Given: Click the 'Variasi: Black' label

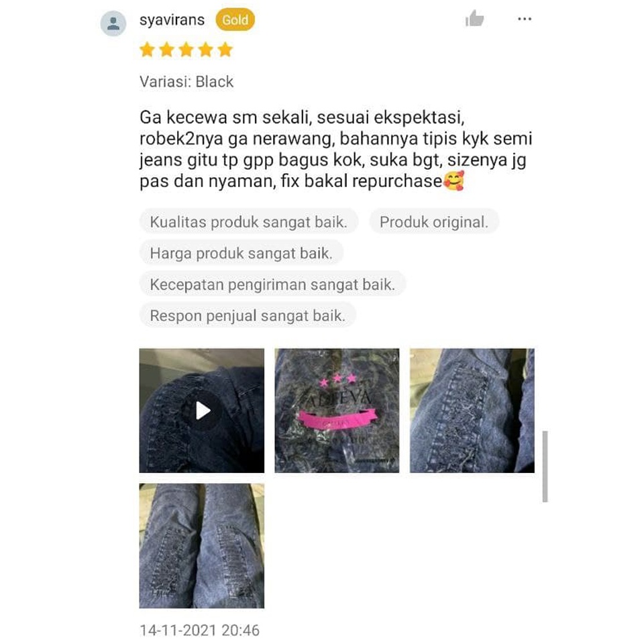Looking at the screenshot, I should pyautogui.click(x=186, y=82).
